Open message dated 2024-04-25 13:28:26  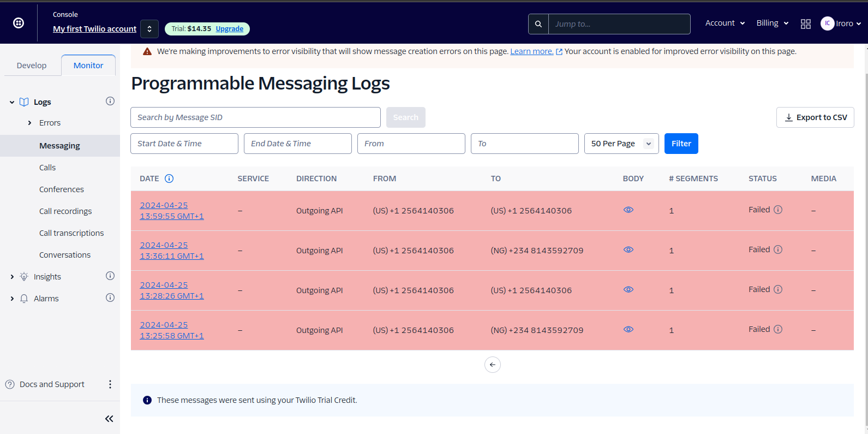point(172,290)
